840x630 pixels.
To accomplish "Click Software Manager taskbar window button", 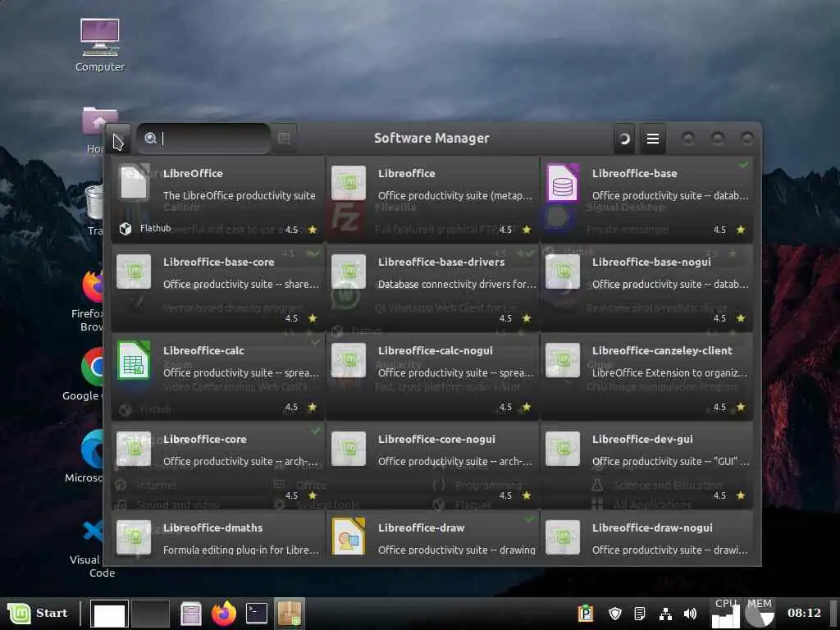I will (x=290, y=614).
